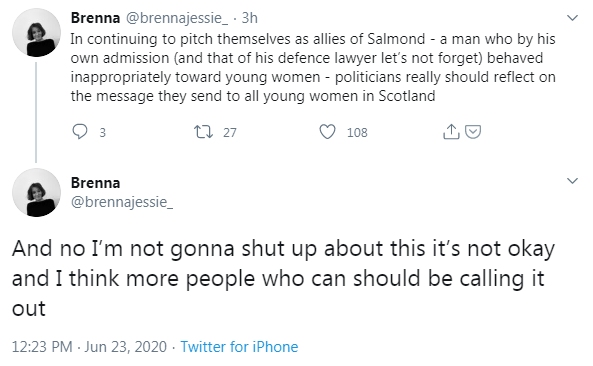The height and width of the screenshot is (366, 593).
Task: Open the top tweet's chevron menu
Action: pyautogui.click(x=573, y=18)
